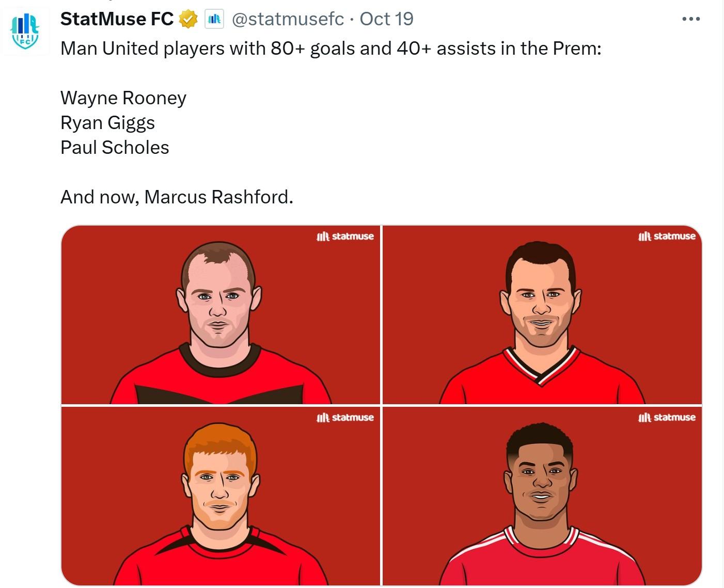
Task: Open the StatMuse FC profile avatar
Action: 25,31
